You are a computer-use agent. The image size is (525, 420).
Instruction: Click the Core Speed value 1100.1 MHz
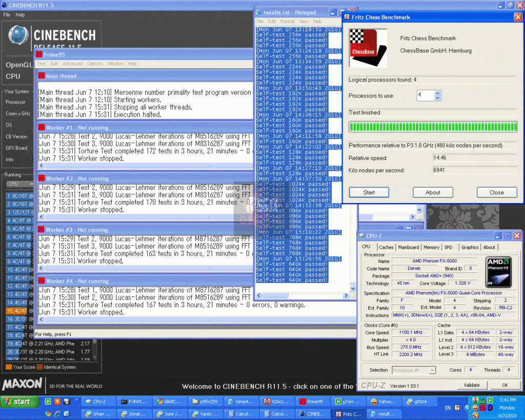[411, 332]
